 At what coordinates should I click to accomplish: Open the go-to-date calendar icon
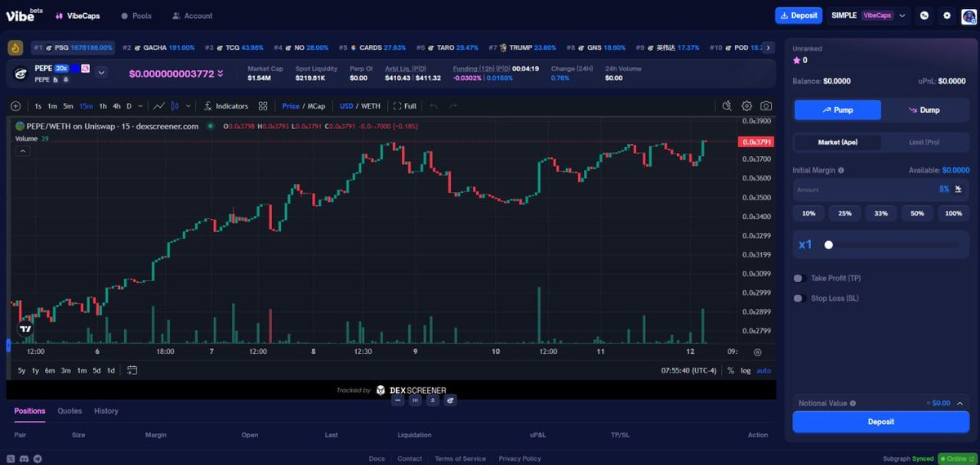point(131,370)
